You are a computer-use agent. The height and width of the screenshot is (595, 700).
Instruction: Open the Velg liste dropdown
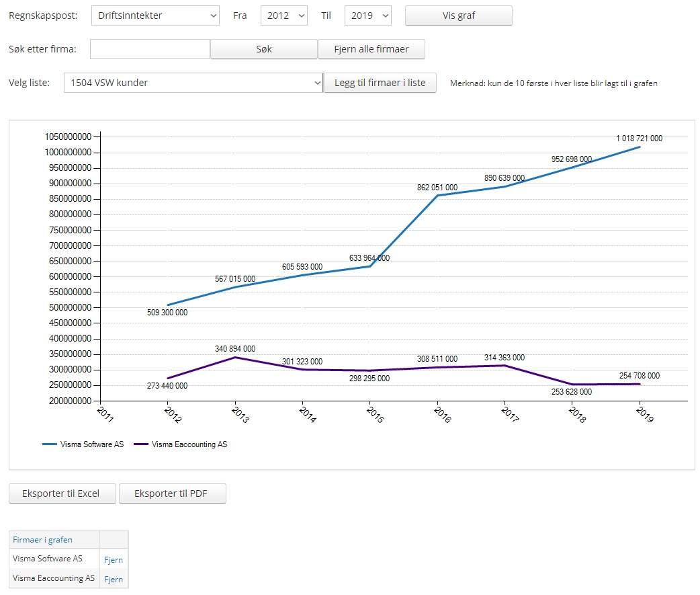[193, 83]
